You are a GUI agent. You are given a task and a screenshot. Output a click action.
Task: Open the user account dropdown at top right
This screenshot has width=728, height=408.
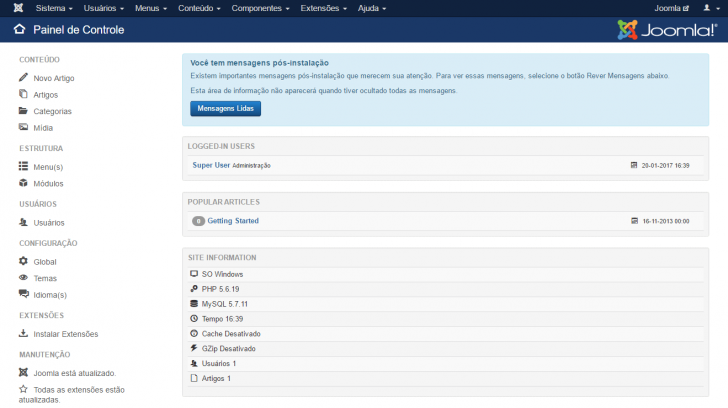pos(711,8)
